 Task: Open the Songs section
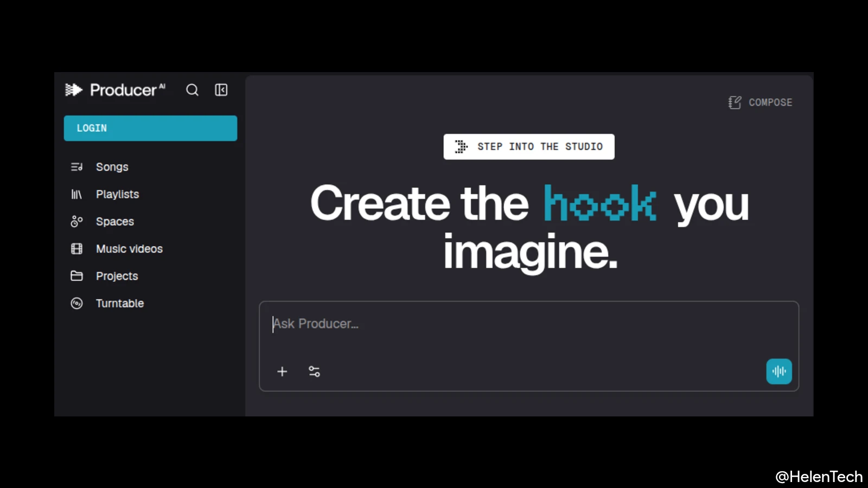112,167
